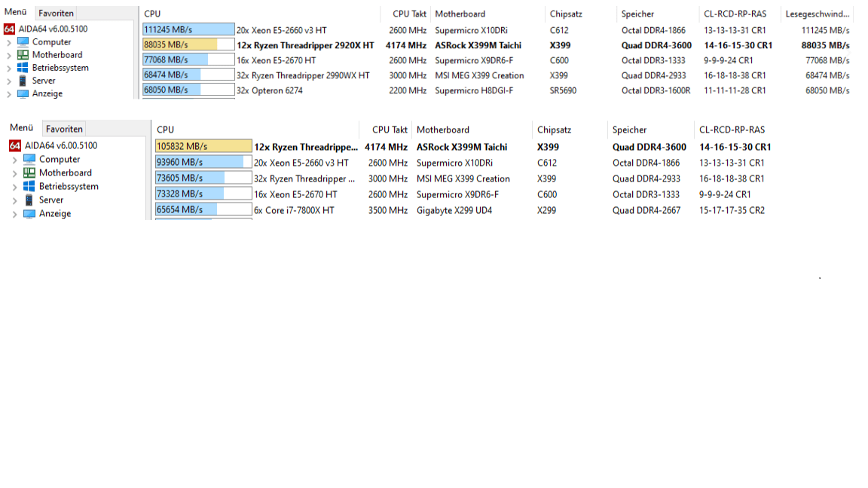Image resolution: width=868 pixels, height=488 pixels.
Task: Click the 77068 MB/s result bar
Action: coord(189,59)
